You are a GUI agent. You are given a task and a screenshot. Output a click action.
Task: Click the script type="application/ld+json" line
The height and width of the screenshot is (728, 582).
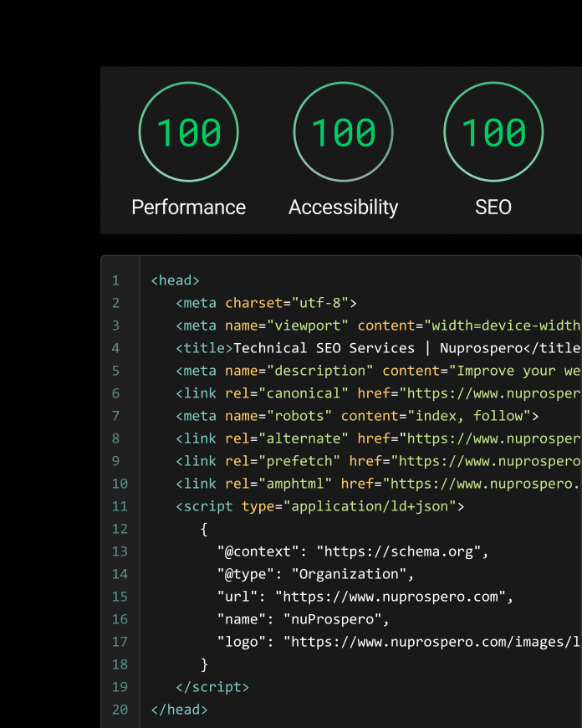click(x=319, y=506)
